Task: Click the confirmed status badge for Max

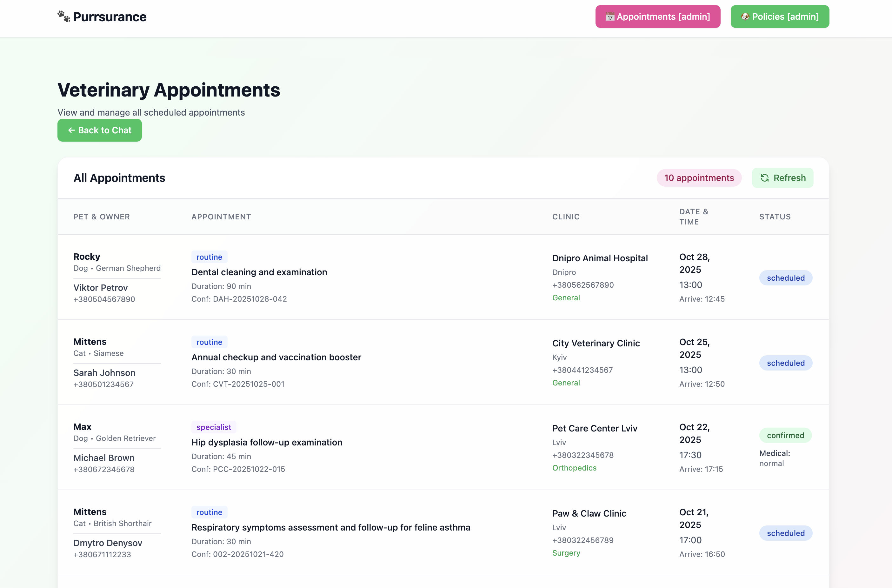Action: [785, 435]
